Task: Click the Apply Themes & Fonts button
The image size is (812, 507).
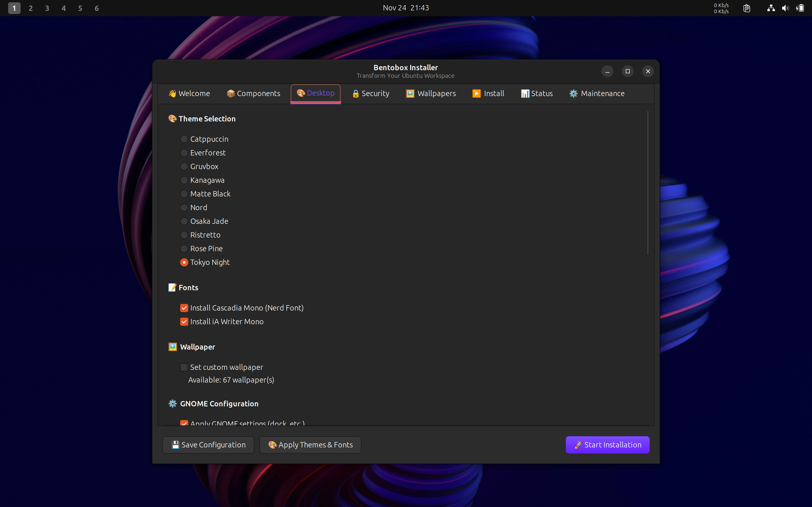Action: (x=310, y=445)
